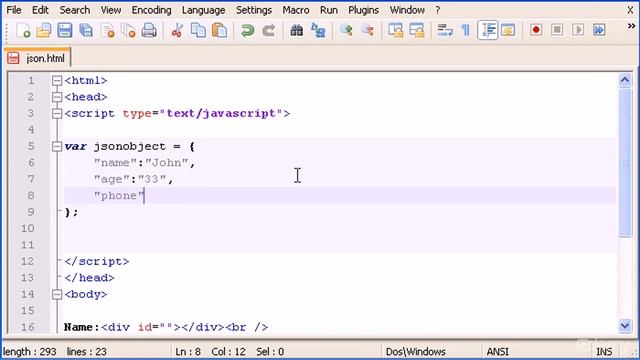Toggle the indent guide toolbar button

coord(488,31)
